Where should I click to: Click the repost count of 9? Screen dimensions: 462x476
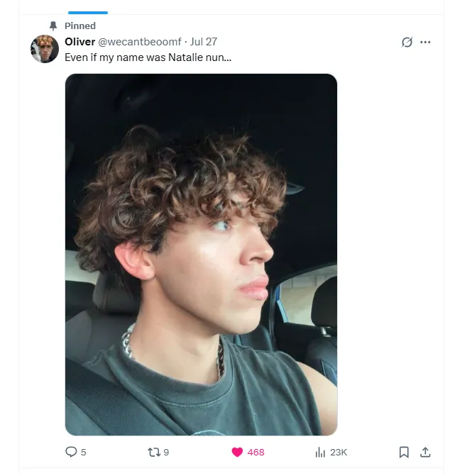[166, 453]
